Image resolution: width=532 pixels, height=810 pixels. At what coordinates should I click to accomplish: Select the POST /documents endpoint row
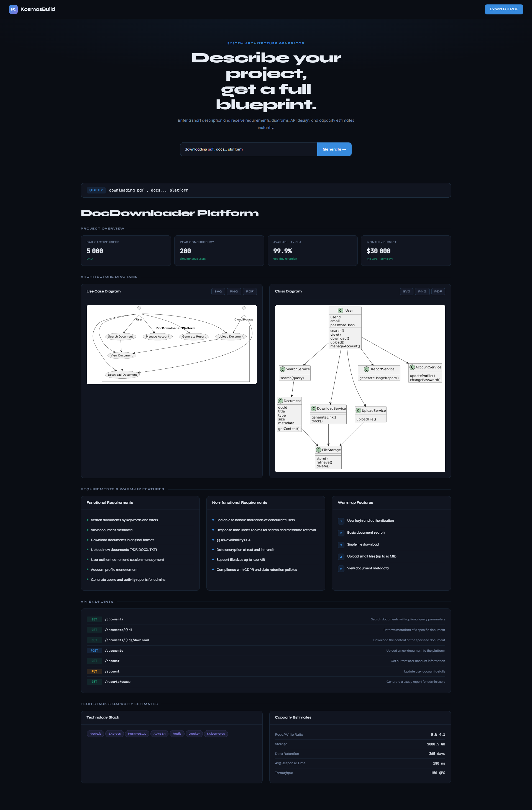pos(266,650)
